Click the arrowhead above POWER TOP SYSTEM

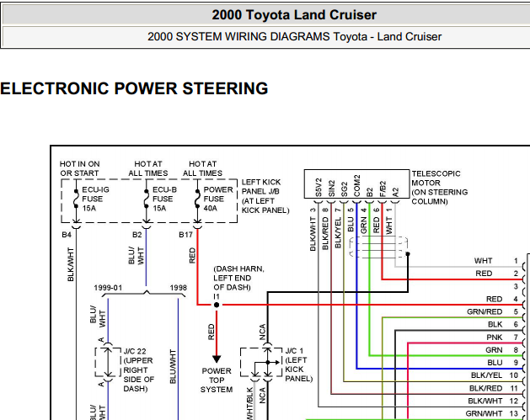[x=217, y=359]
